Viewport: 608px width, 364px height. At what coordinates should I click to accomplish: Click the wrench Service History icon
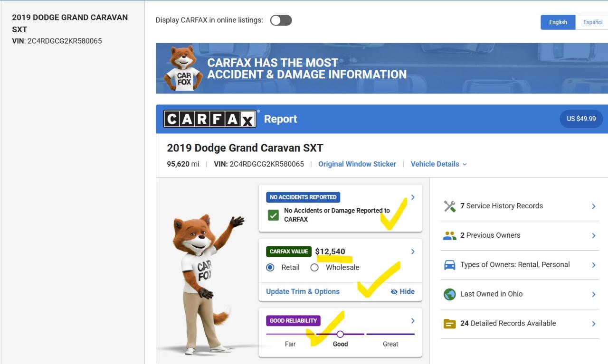[x=449, y=206]
